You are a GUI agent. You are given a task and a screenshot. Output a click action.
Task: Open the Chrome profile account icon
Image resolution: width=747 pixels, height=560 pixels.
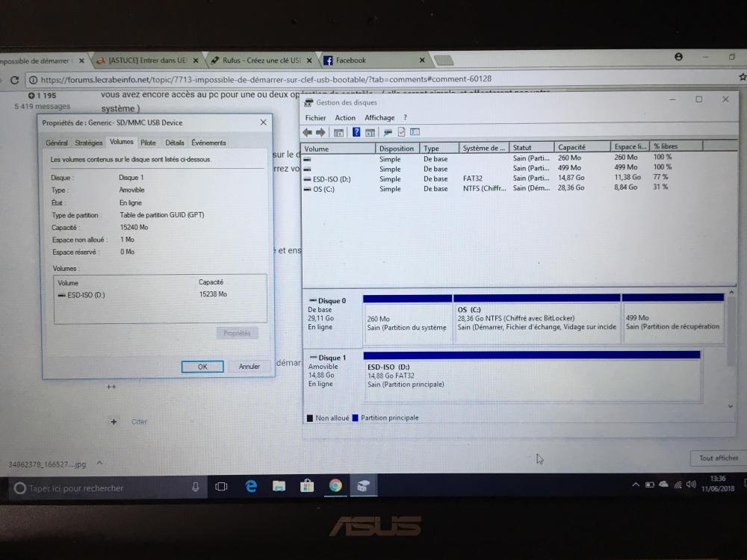click(678, 57)
